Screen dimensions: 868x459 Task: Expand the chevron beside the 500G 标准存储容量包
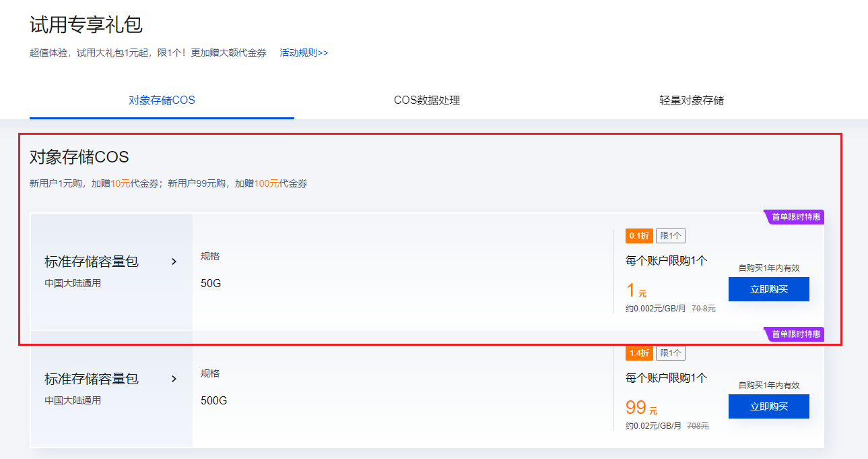174,379
